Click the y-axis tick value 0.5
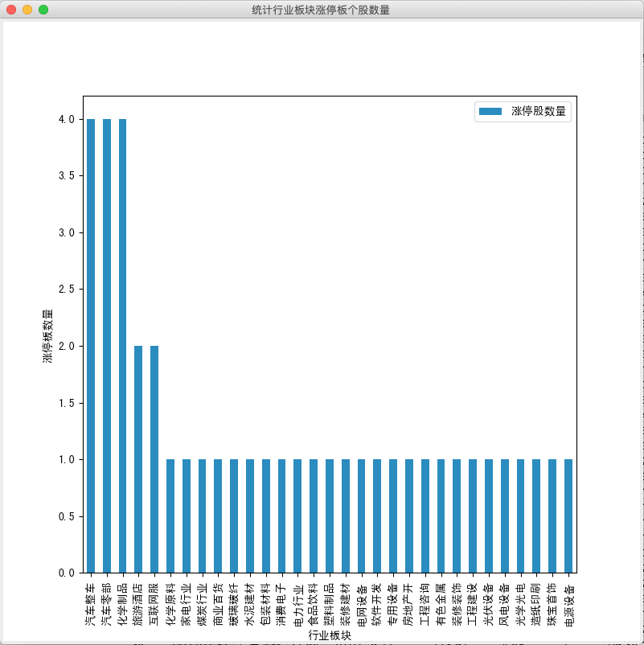644x645 pixels. coord(67,516)
